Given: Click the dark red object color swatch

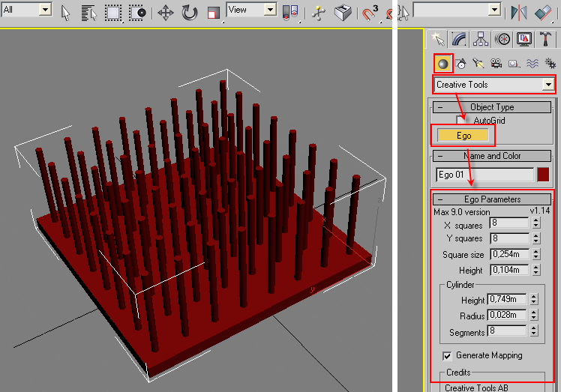Looking at the screenshot, I should 543,175.
